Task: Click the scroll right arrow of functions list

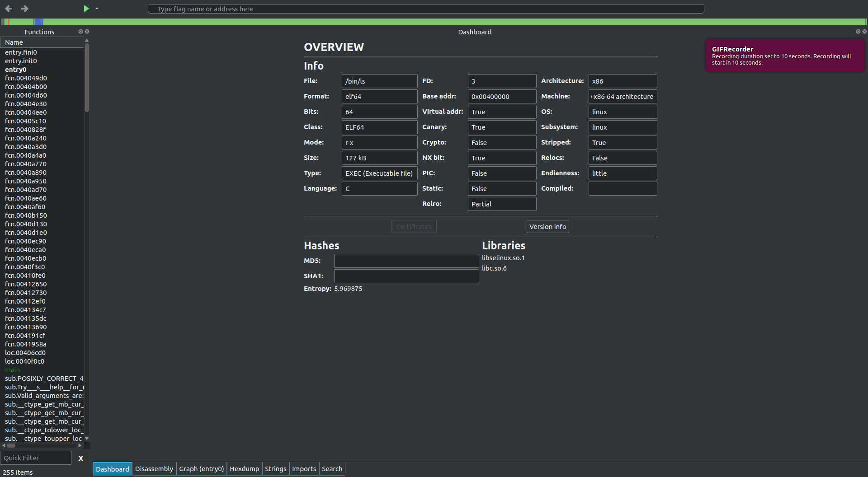Action: point(80,445)
